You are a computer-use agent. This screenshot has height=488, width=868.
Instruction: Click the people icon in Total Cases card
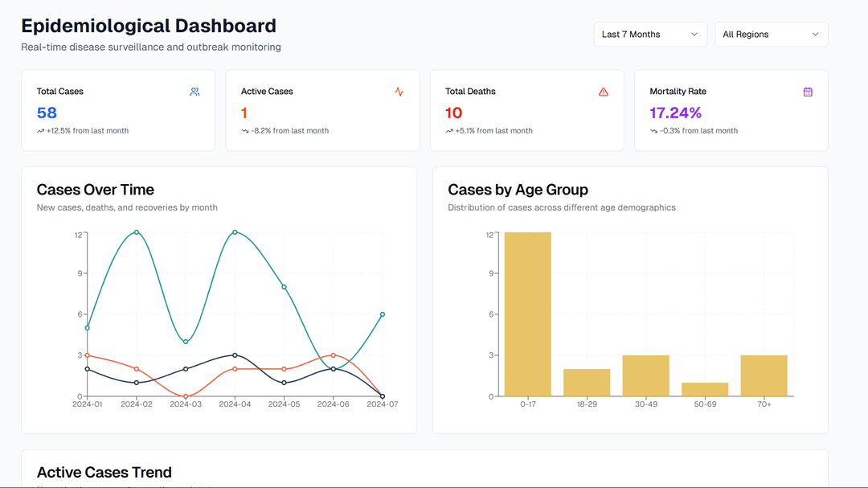coord(194,92)
